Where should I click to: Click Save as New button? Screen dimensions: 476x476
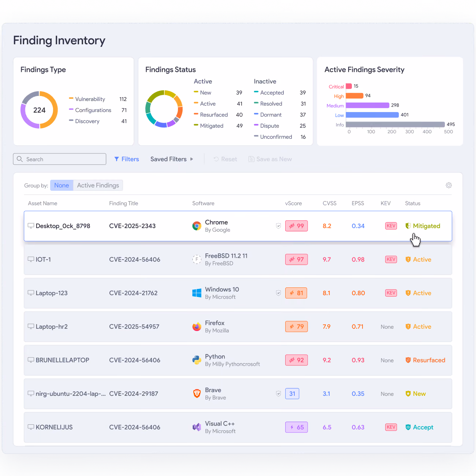tap(270, 159)
